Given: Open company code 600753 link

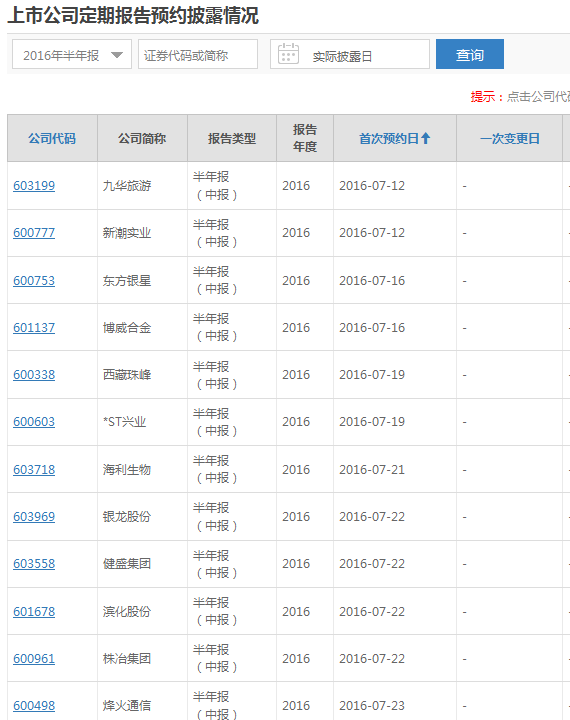Looking at the screenshot, I should coord(34,281).
